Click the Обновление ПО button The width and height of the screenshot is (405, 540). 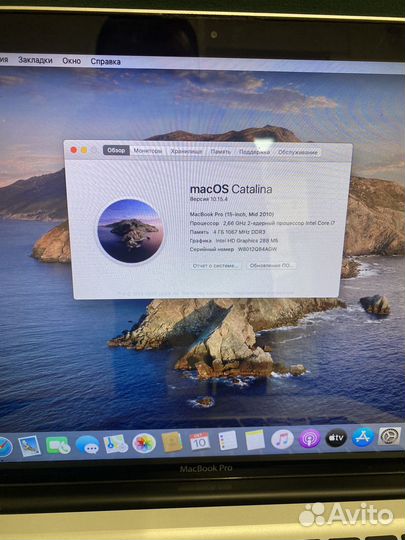[x=271, y=266]
